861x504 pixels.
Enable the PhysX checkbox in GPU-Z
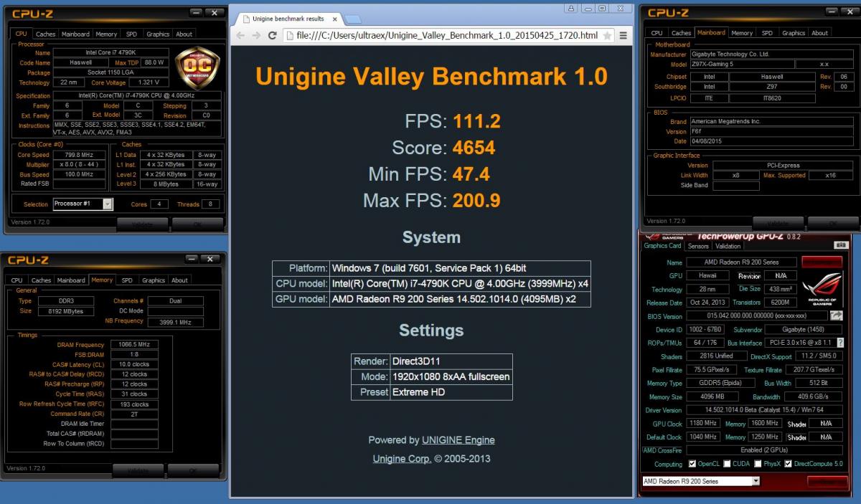click(758, 464)
